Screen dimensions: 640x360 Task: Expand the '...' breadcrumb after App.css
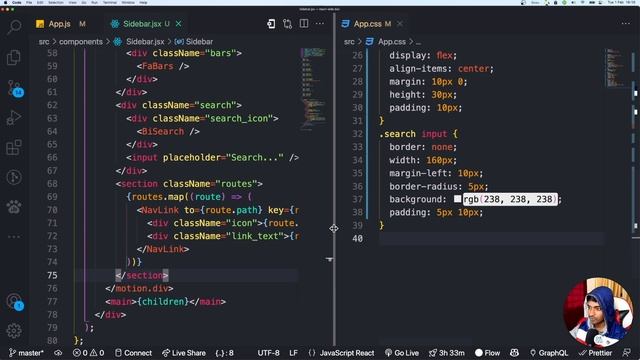coord(418,42)
